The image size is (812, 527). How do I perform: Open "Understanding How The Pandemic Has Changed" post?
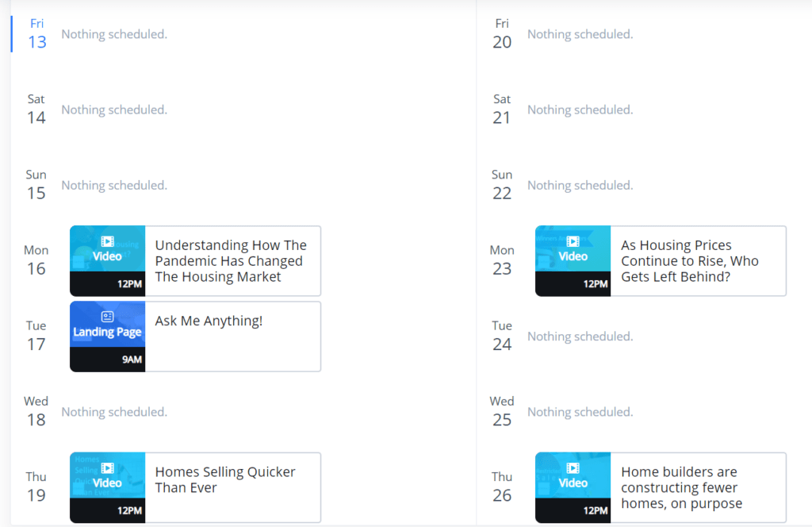coord(231,260)
